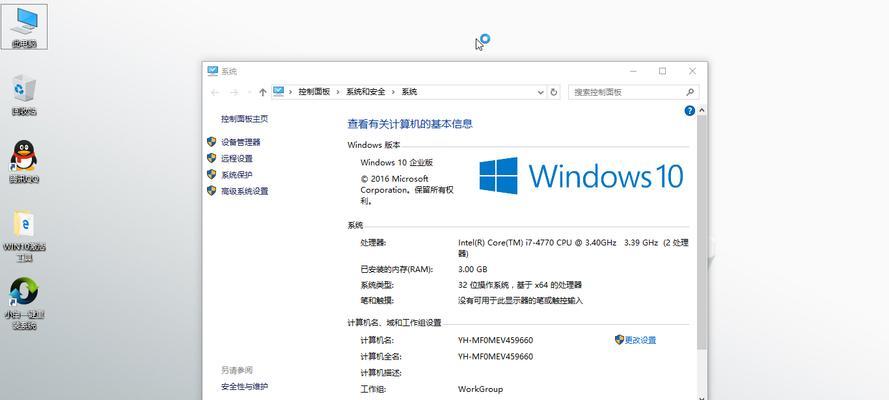This screenshot has height=400, width=889.
Task: Open 系统保护 link
Action: [x=237, y=175]
